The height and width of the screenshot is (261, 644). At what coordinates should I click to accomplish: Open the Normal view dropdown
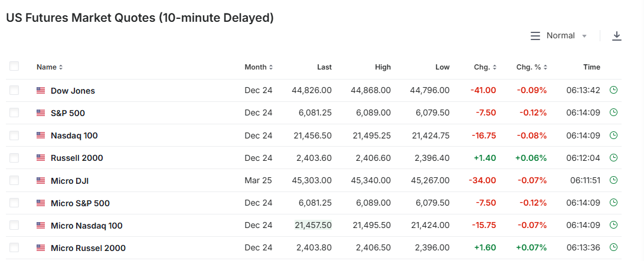pos(566,36)
